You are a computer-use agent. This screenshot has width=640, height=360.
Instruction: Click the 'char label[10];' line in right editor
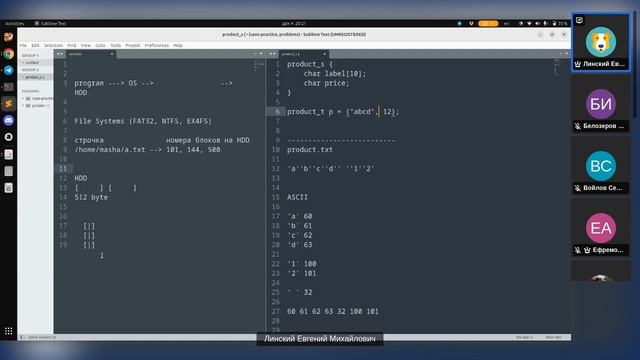pyautogui.click(x=335, y=74)
